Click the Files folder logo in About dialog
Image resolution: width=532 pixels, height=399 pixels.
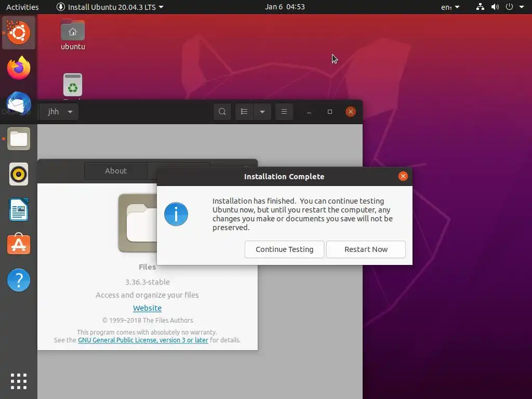click(137, 223)
